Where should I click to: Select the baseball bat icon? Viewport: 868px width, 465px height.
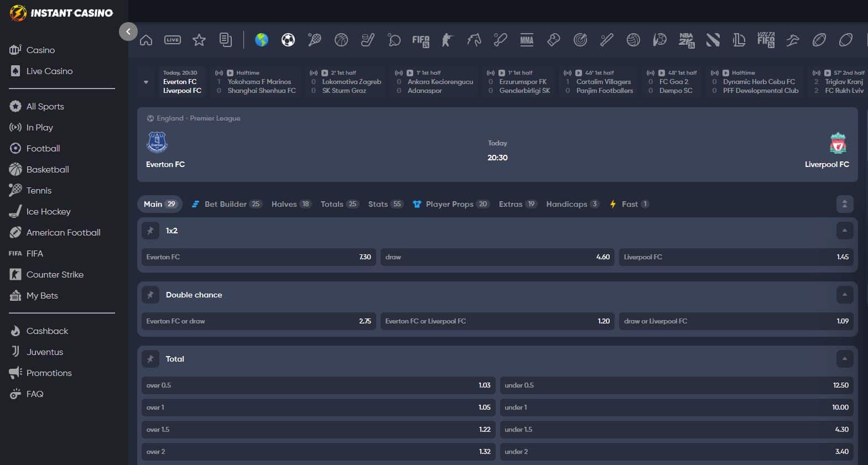607,40
